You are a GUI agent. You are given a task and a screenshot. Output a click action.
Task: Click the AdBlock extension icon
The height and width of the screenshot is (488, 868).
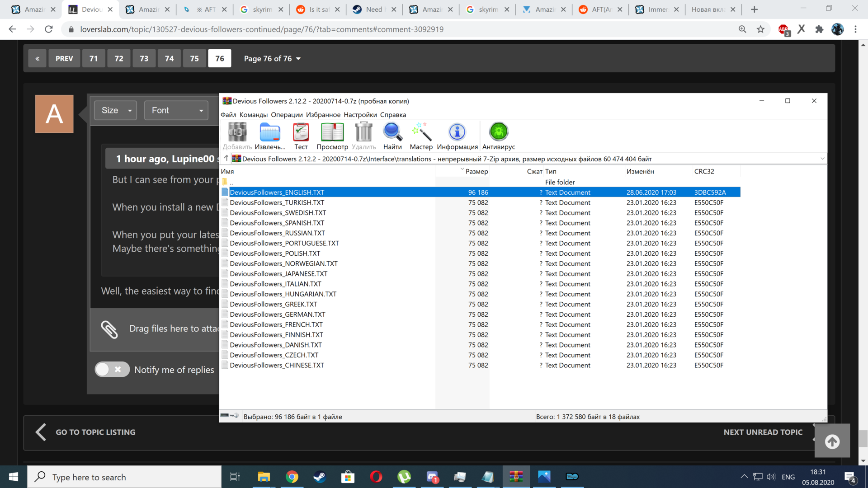[x=784, y=29]
